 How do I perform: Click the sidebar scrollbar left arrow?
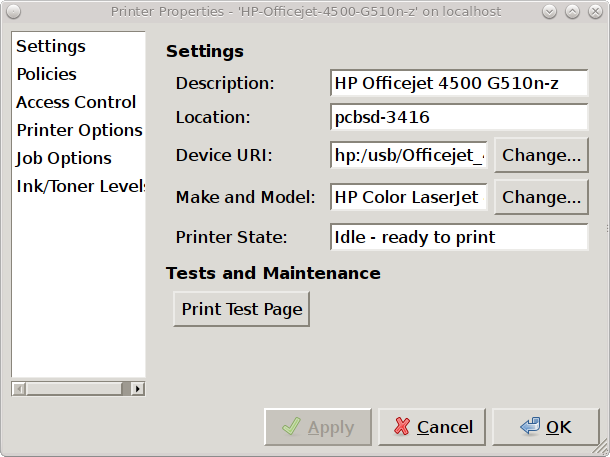pos(19,389)
